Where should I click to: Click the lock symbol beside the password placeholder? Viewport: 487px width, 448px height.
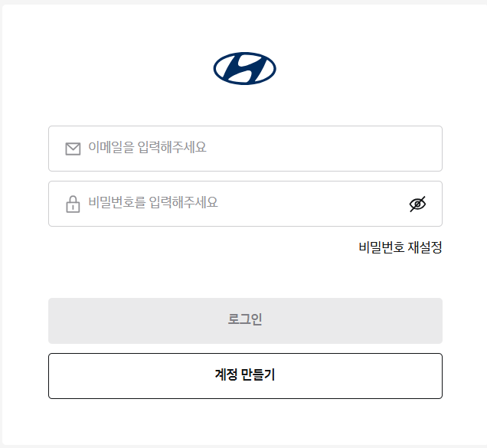(73, 204)
